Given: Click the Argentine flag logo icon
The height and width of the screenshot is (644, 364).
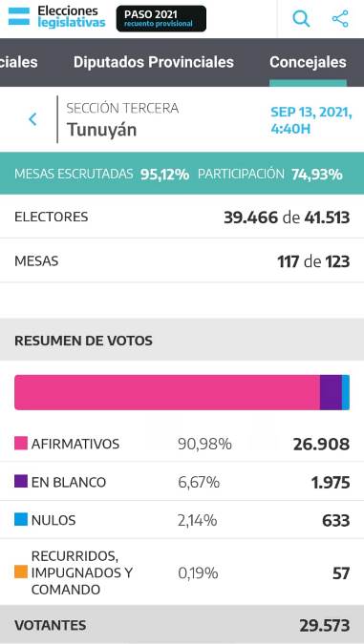Looking at the screenshot, I should tap(19, 17).
